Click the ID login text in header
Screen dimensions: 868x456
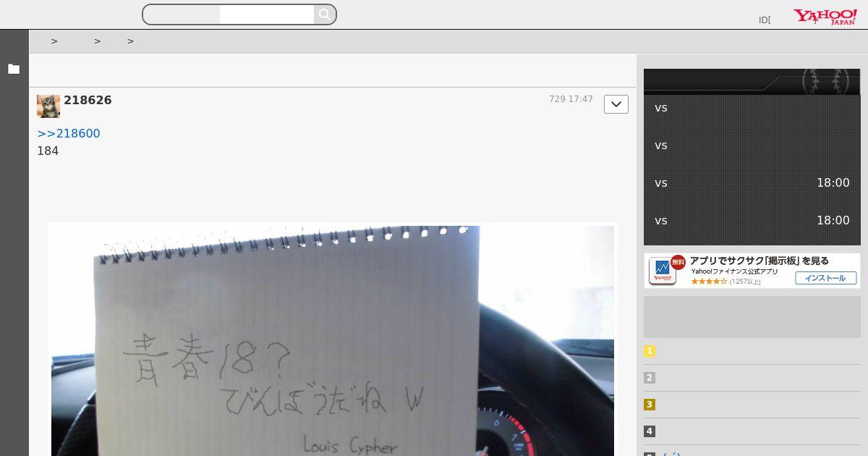[x=765, y=20]
